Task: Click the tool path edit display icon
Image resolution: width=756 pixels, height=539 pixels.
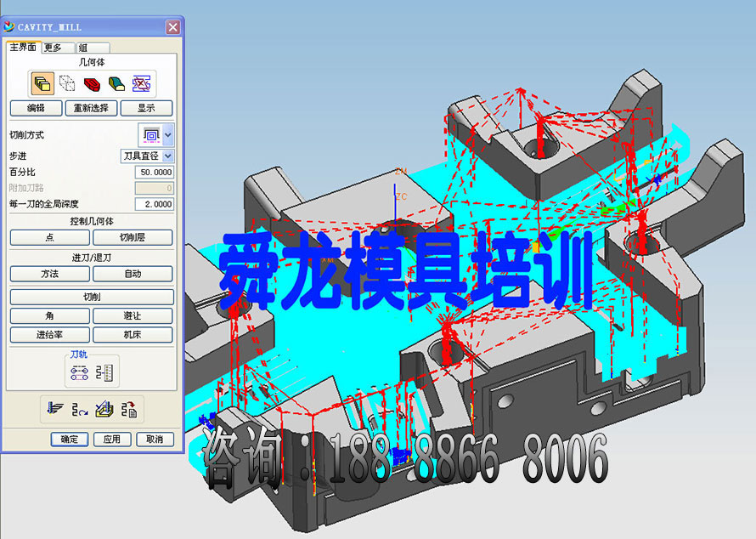Action: point(80,372)
